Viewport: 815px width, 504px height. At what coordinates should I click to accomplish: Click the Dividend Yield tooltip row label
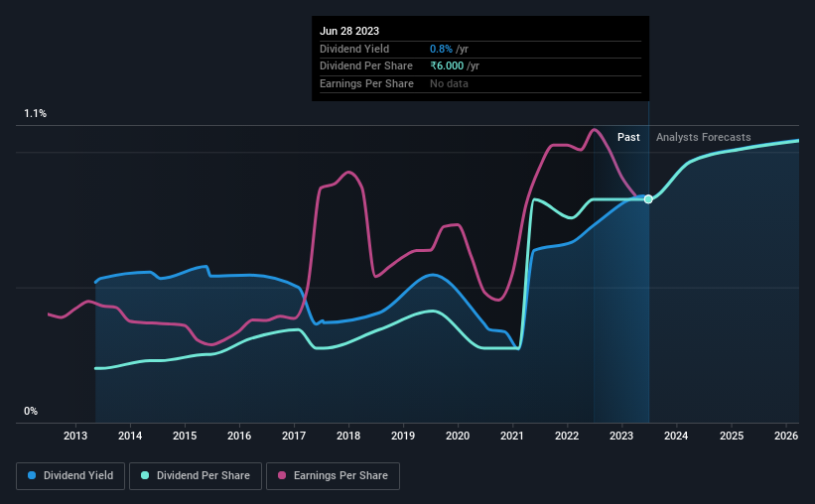[354, 49]
